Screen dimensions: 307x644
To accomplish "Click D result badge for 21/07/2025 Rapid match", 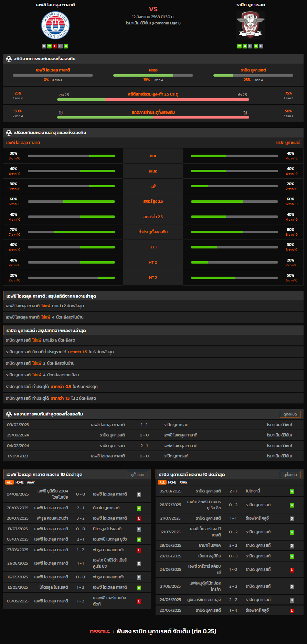I will pyautogui.click(x=292, y=519).
